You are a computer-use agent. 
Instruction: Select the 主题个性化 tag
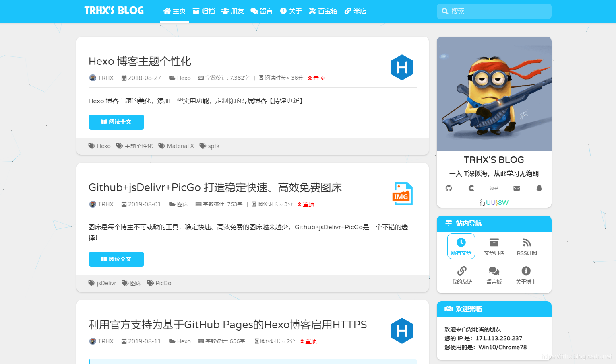click(x=134, y=146)
